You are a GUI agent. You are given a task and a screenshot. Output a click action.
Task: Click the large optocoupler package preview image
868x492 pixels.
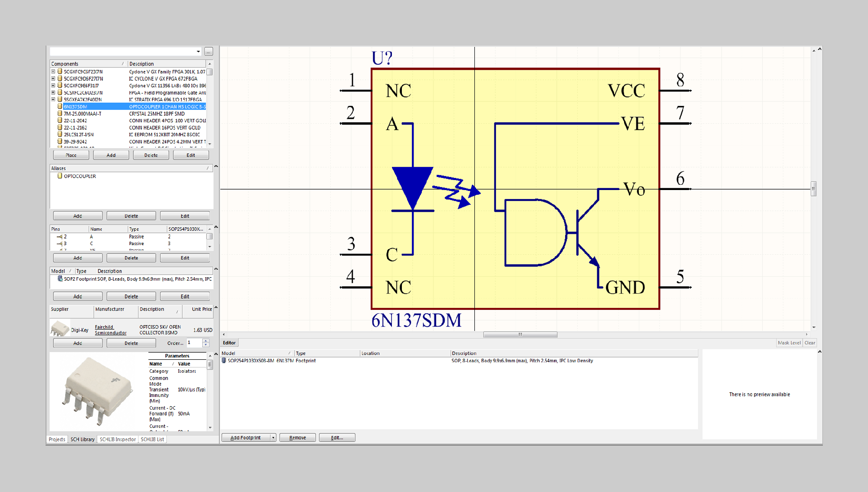tap(98, 391)
